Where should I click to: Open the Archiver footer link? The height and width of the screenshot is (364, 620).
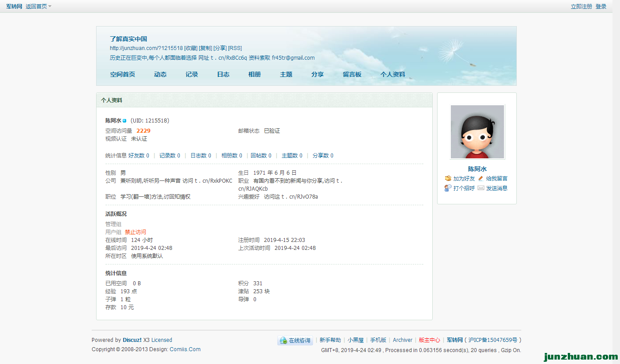click(403, 340)
